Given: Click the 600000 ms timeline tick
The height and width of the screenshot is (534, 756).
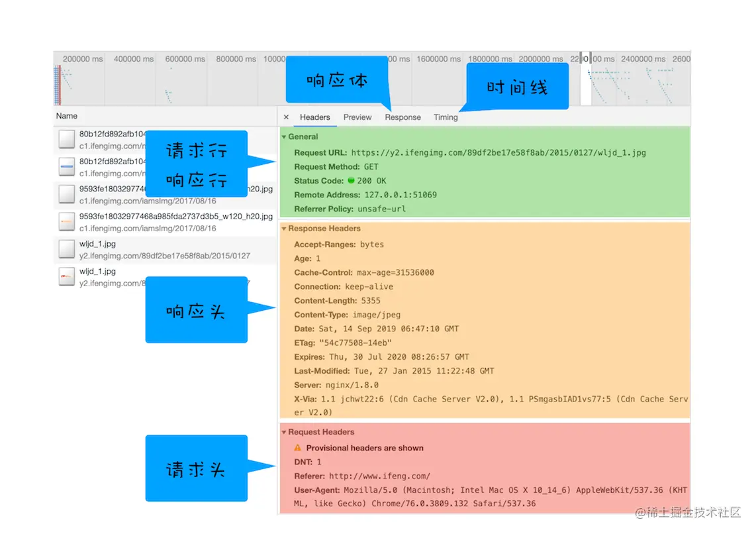Looking at the screenshot, I should [x=185, y=59].
